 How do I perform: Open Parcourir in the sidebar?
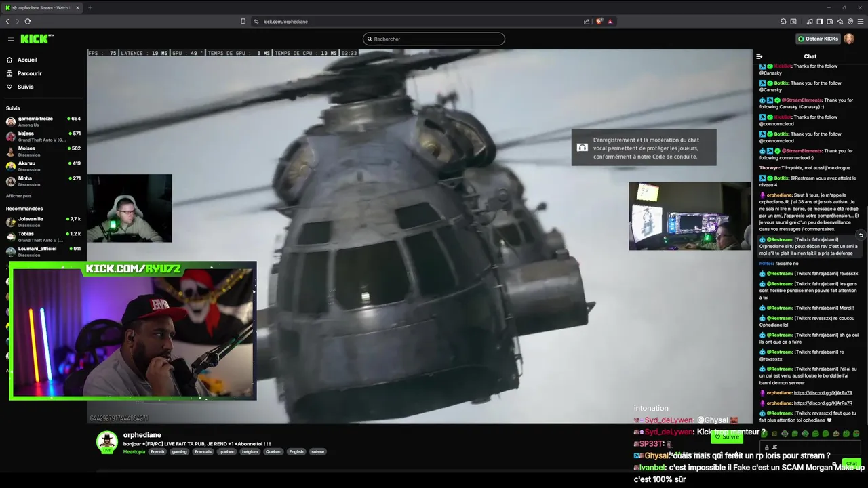coord(29,73)
